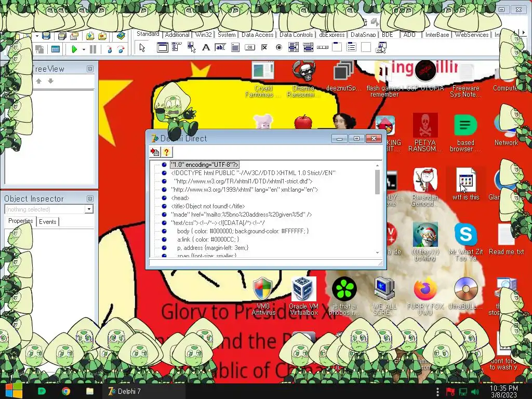Move item down in Object TreeView
The image size is (532, 399).
point(50,81)
